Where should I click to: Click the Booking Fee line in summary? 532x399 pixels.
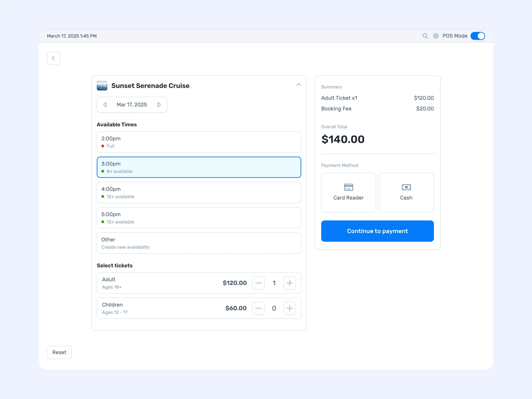pyautogui.click(x=377, y=108)
